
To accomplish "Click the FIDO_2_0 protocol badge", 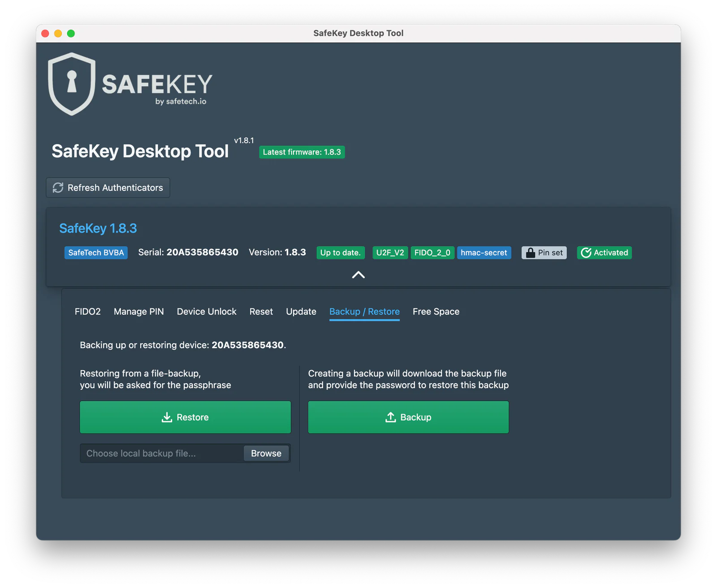I will tap(432, 253).
